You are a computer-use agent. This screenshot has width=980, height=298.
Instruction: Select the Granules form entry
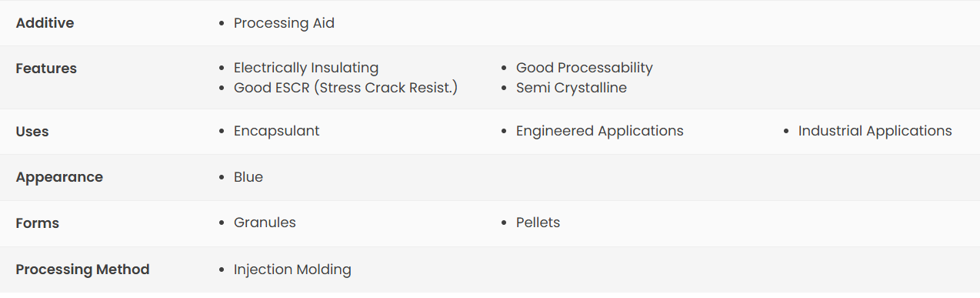coord(265,223)
